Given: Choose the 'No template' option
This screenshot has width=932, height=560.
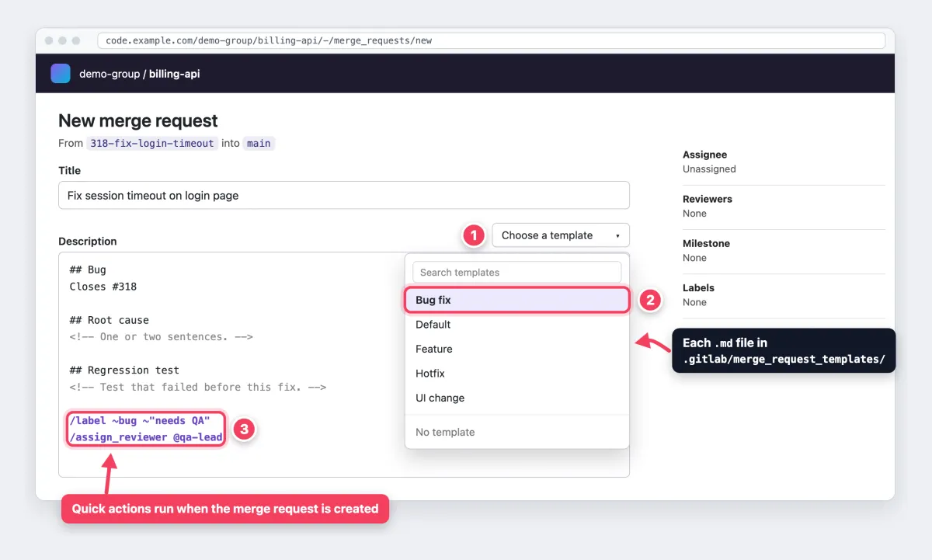Looking at the screenshot, I should (516, 432).
